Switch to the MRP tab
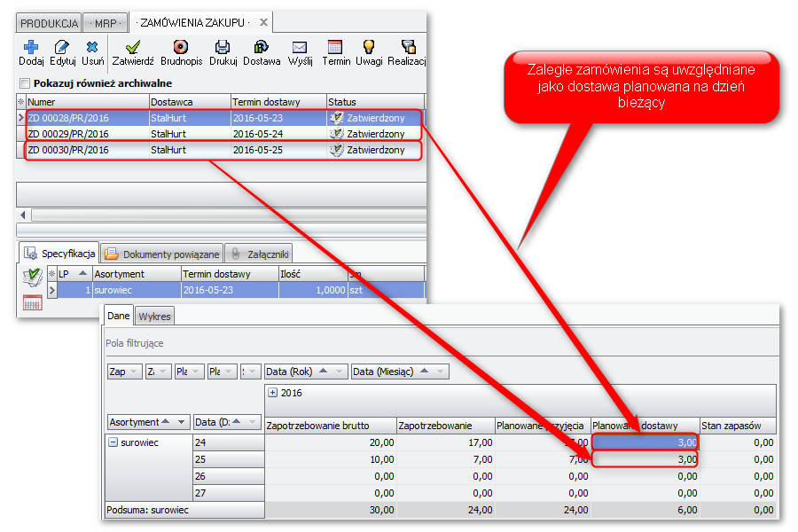This screenshot has width=798, height=532. coord(106,22)
